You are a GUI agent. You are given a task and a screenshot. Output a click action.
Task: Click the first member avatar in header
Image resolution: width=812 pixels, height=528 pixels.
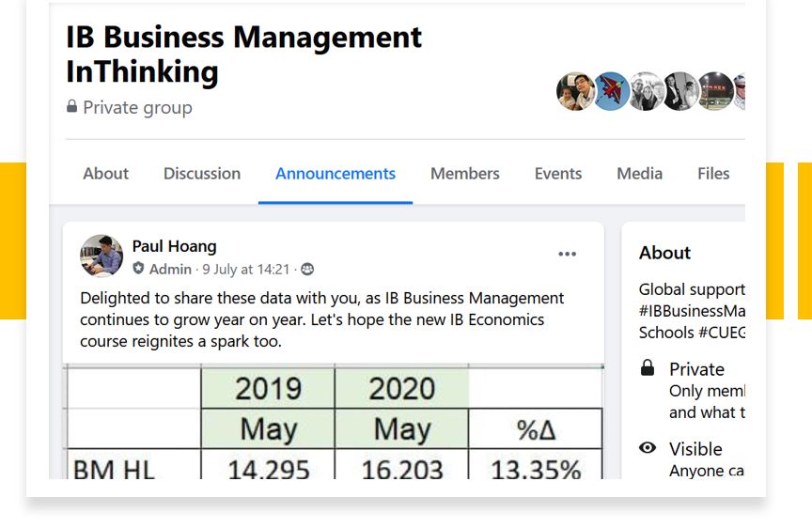(574, 91)
